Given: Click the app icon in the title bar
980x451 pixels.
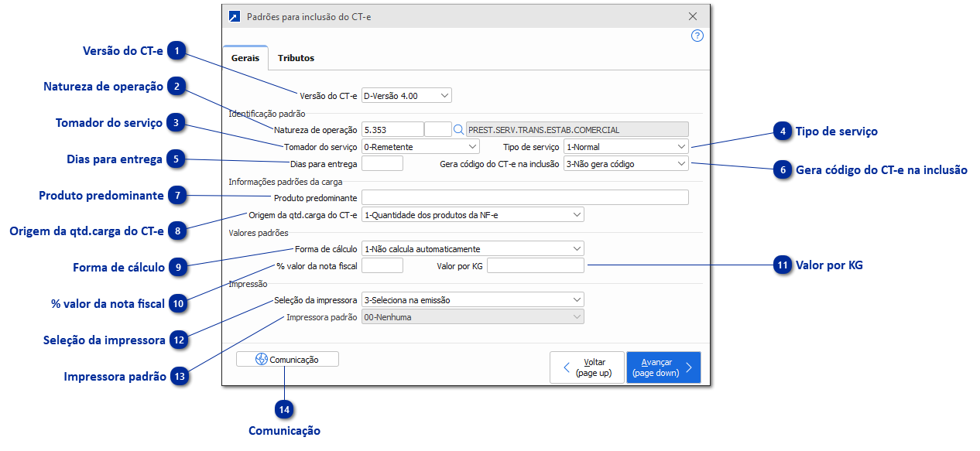Looking at the screenshot, I should coord(235,16).
